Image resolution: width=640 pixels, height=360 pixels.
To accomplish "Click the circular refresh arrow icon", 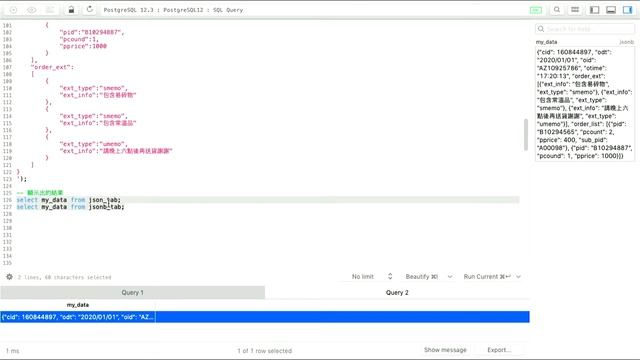I will pyautogui.click(x=89, y=10).
